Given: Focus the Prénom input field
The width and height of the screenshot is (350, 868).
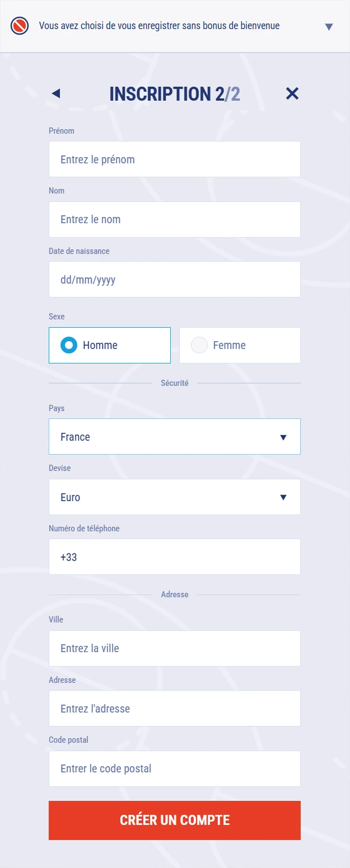Looking at the screenshot, I should [x=174, y=159].
